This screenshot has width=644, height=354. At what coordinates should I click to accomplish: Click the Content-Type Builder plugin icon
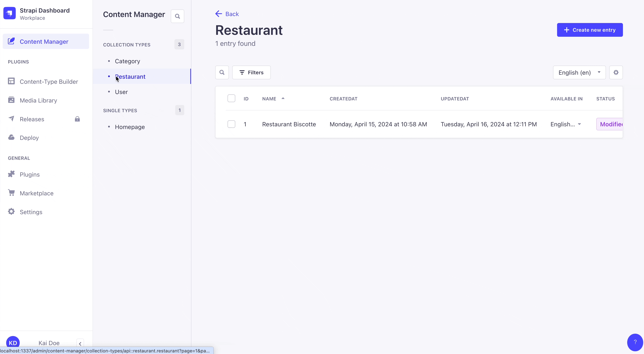click(x=11, y=81)
